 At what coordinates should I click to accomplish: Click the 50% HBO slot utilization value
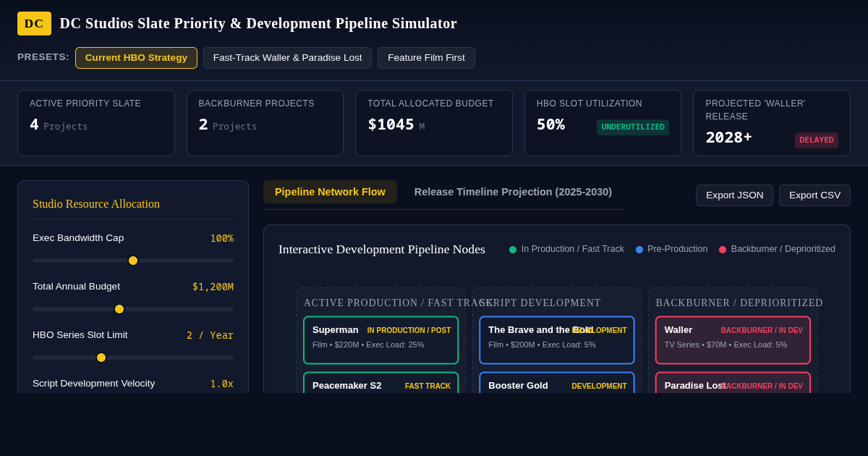(550, 124)
